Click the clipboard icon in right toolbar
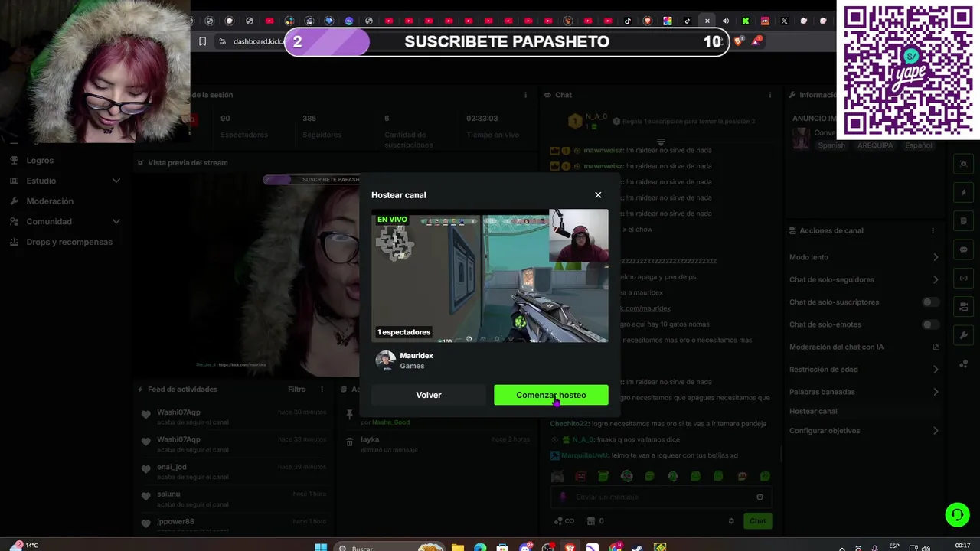Screen dimensions: 980x551 pyautogui.click(x=963, y=221)
